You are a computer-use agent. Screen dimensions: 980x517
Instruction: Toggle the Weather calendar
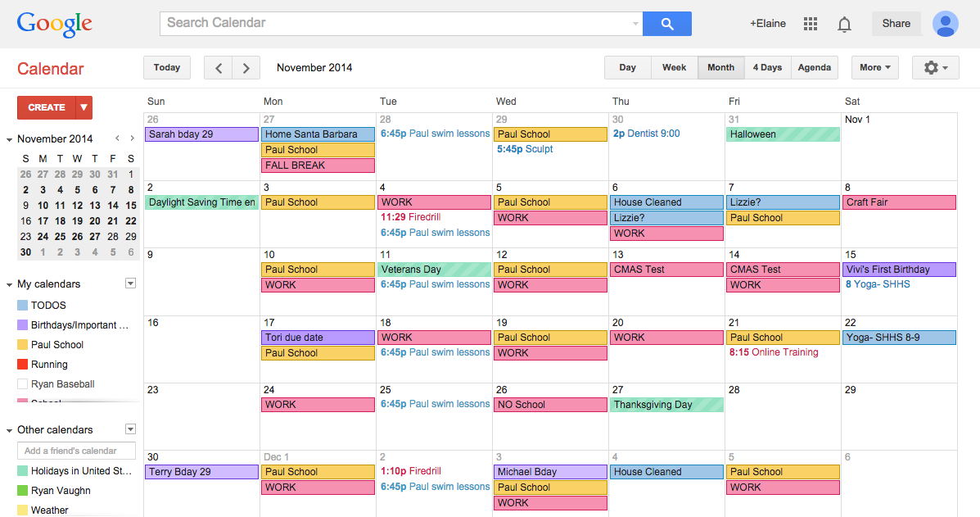point(22,510)
